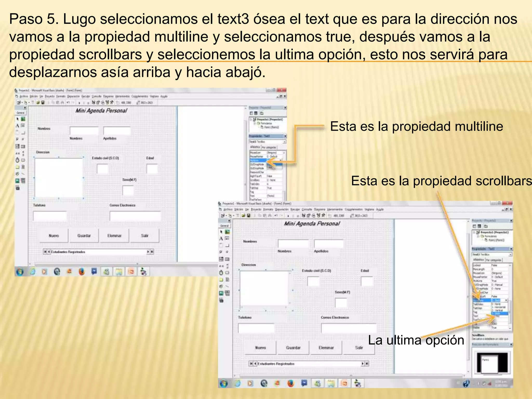532x399 pixels.
Task: Select the CommandButton tool in lower VB toolbox
Action: coord(227,245)
